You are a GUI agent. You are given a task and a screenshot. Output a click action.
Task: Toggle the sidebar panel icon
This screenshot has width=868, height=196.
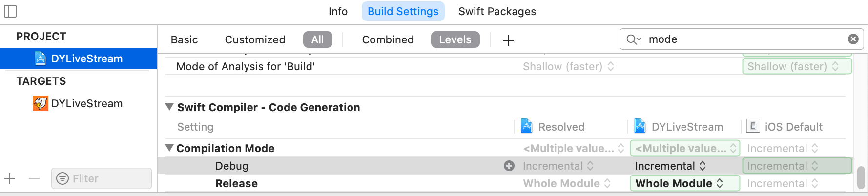tap(10, 11)
